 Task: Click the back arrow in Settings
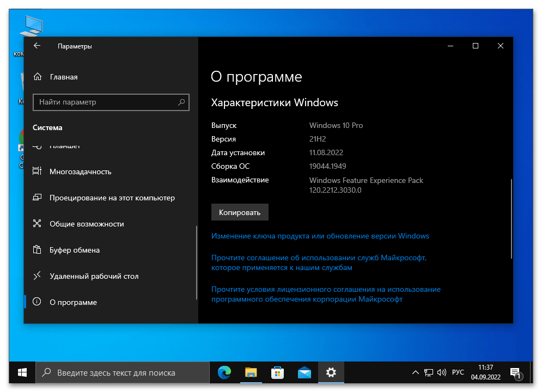click(37, 46)
